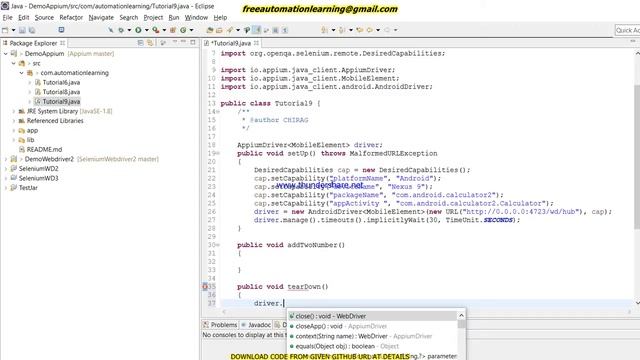
Task: Fold the Javadoc comment at line 14
Action: (218, 112)
